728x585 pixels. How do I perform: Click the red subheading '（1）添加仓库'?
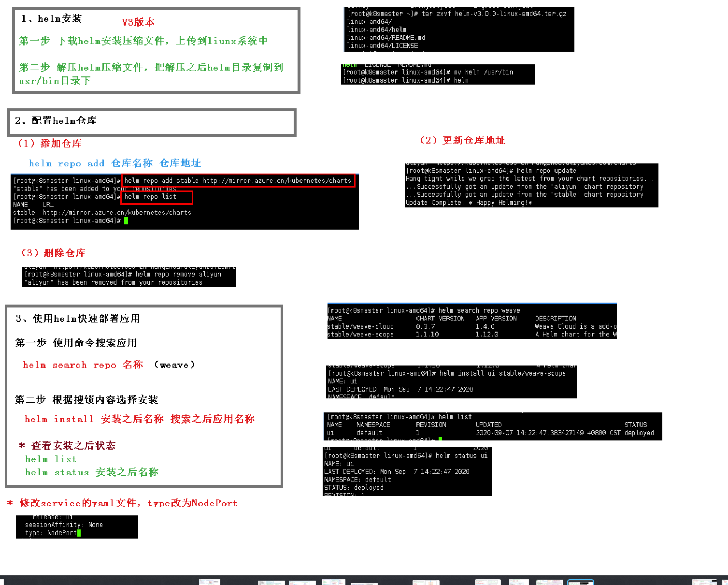point(49,144)
